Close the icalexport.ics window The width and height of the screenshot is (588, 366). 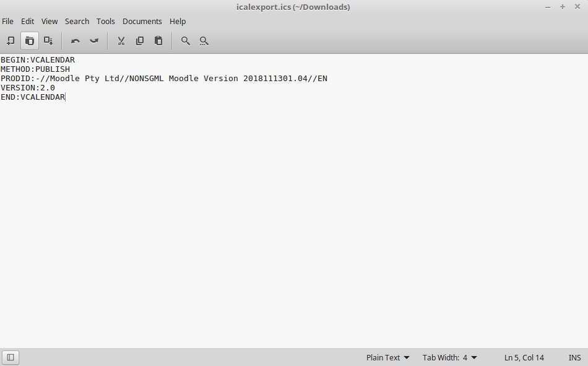coord(577,7)
